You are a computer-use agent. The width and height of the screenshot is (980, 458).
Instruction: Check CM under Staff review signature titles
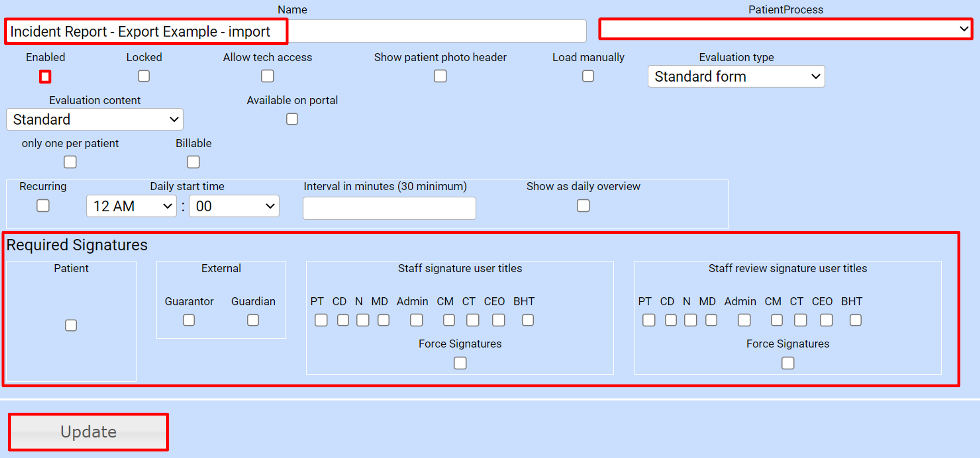point(777,320)
